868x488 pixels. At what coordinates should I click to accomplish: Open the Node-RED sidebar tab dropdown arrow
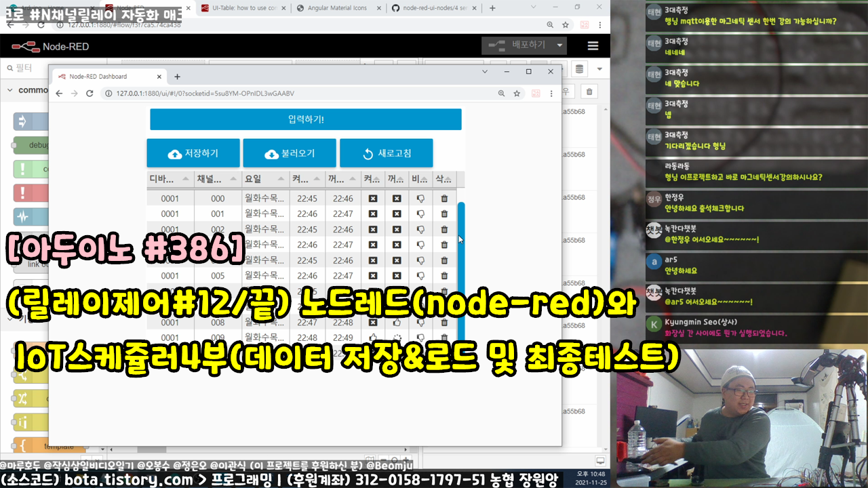pos(599,68)
